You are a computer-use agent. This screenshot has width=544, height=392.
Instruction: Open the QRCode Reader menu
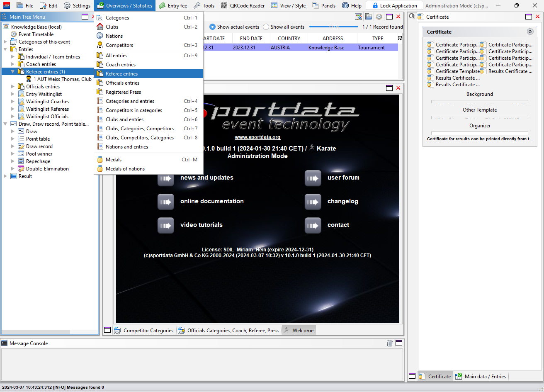(x=243, y=6)
